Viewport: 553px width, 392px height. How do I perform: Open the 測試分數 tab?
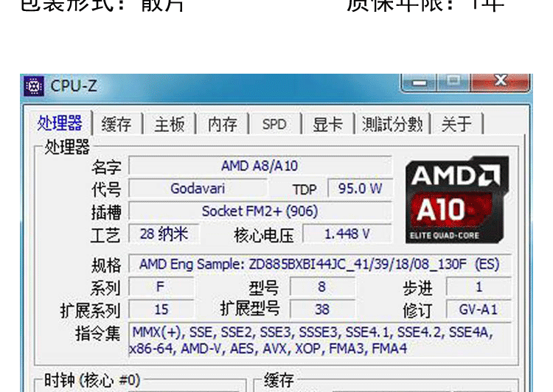click(392, 124)
